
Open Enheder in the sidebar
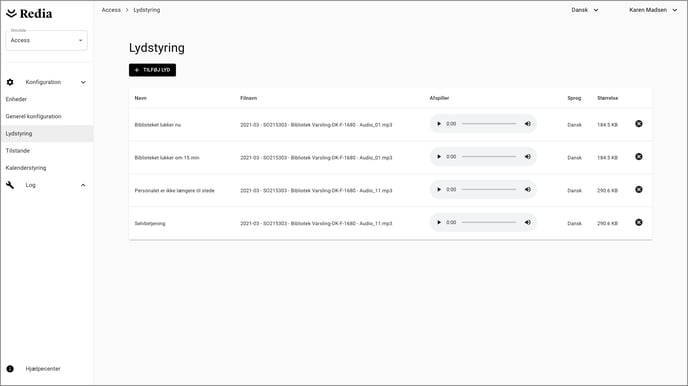click(16, 99)
